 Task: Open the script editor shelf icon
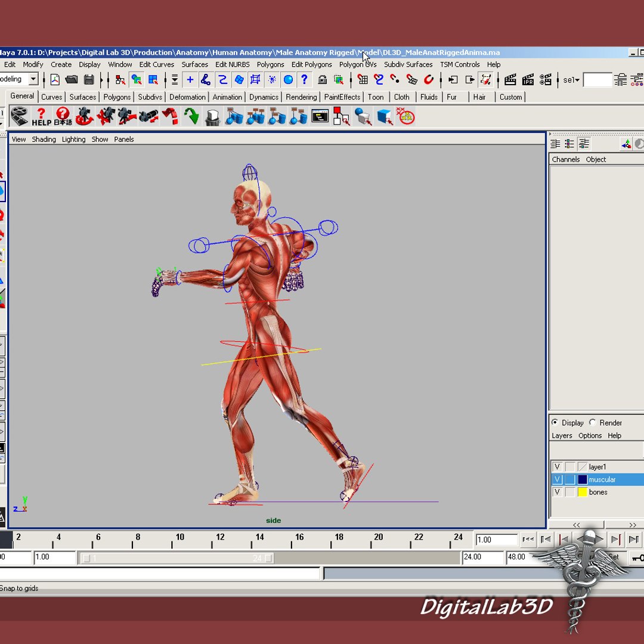[320, 117]
